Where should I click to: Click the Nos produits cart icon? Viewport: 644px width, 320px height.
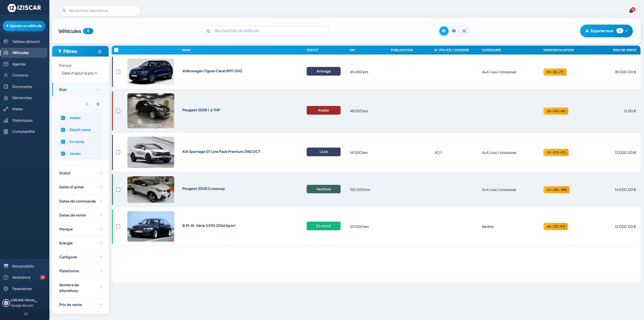point(6,266)
